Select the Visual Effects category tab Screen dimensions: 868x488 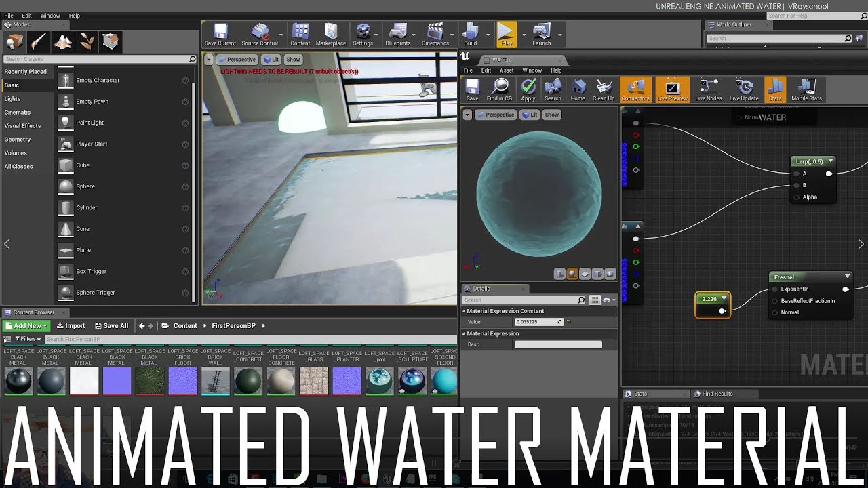point(22,126)
